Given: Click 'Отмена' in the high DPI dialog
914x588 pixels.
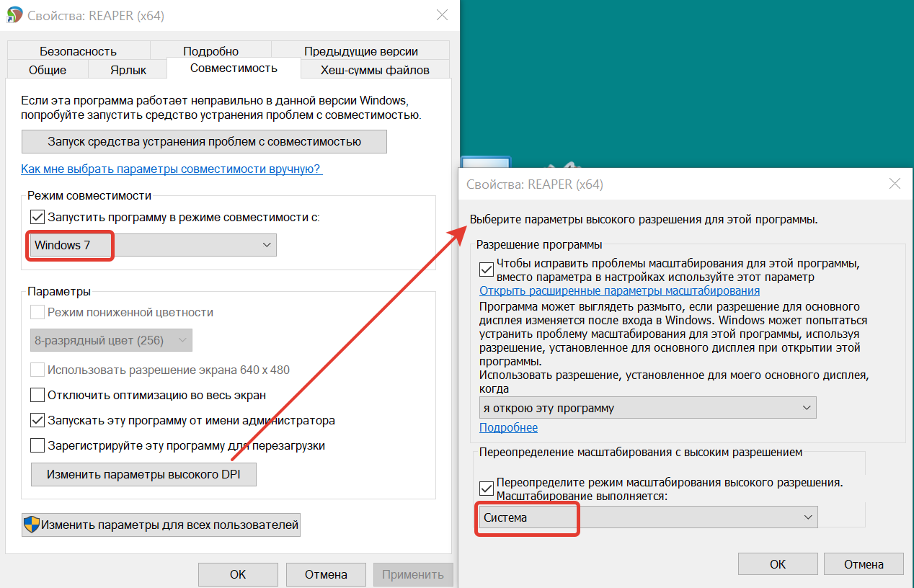Looking at the screenshot, I should 864,564.
